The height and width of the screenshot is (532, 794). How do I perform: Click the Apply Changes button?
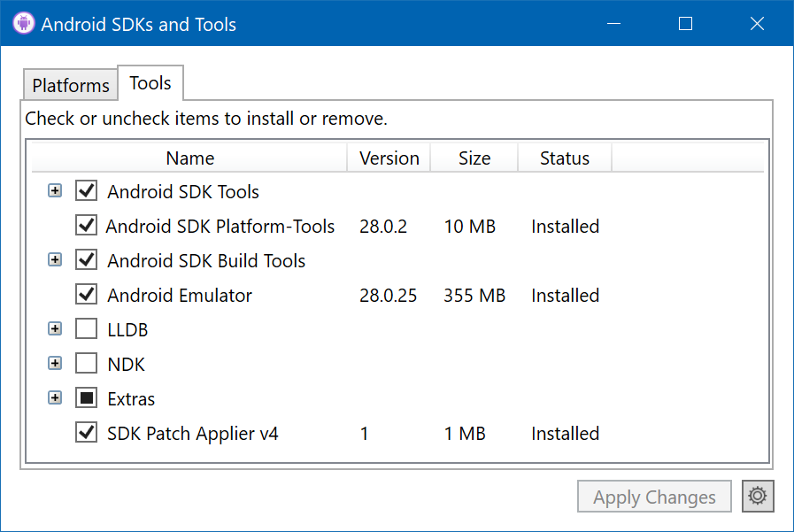[654, 497]
